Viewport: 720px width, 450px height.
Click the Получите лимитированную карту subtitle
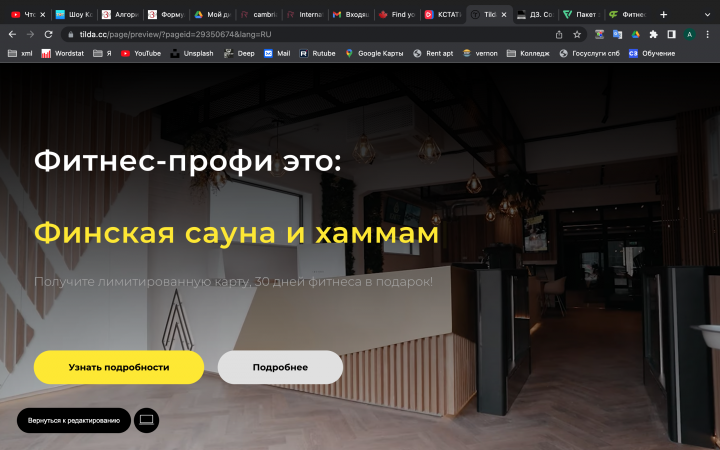pyautogui.click(x=233, y=281)
